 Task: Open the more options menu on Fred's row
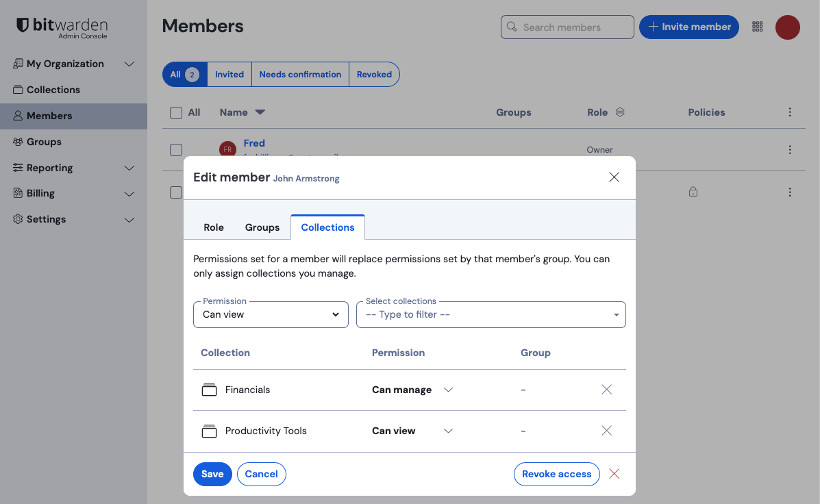(789, 149)
